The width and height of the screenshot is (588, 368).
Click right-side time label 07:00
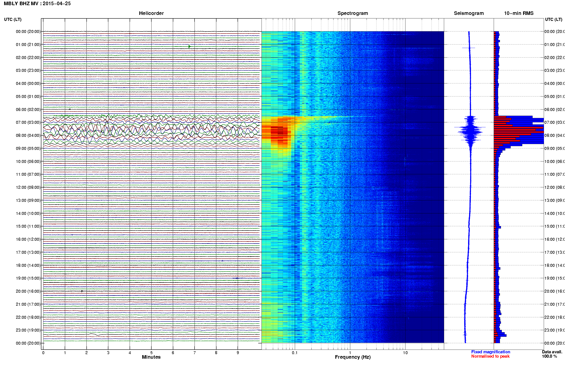[554, 122]
